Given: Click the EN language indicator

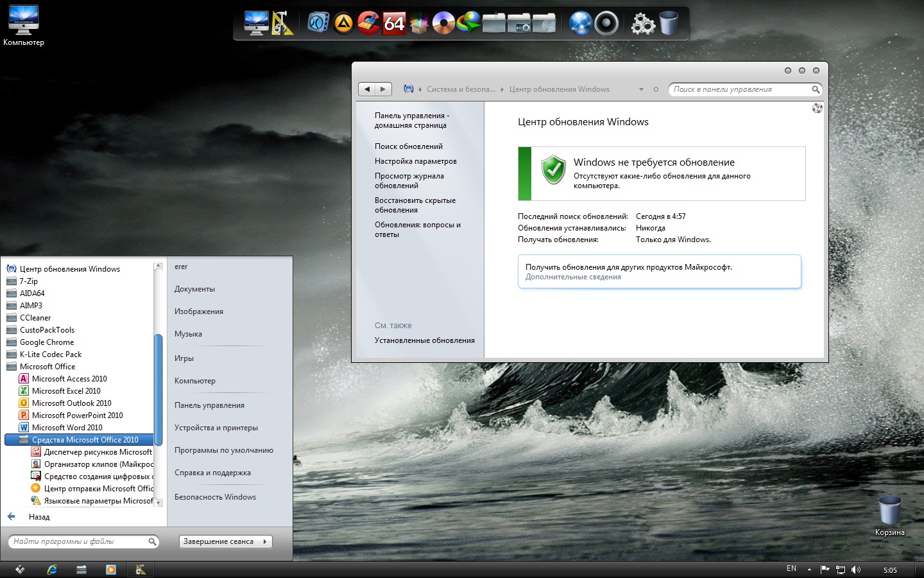Looking at the screenshot, I should (791, 569).
